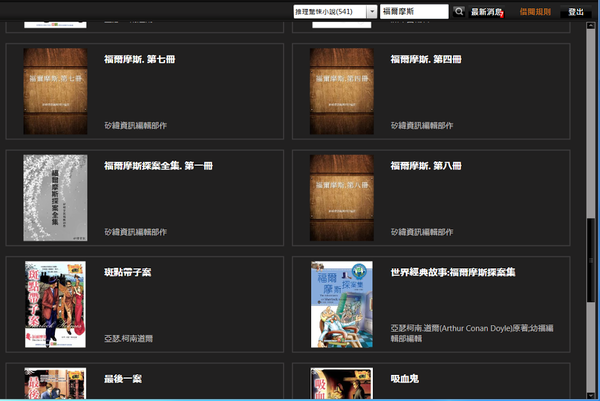Click the search field containing 福爾摩斯
Viewport: 600px width, 401px height.
click(x=414, y=12)
